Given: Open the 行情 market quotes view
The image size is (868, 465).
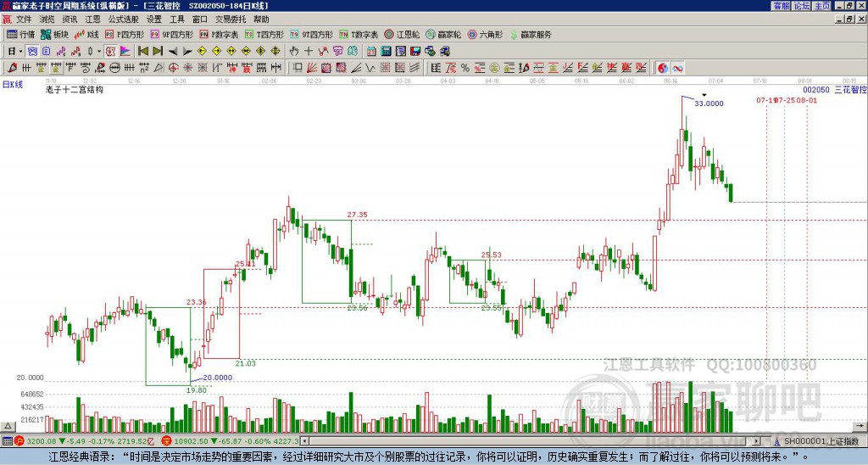Looking at the screenshot, I should [x=20, y=34].
